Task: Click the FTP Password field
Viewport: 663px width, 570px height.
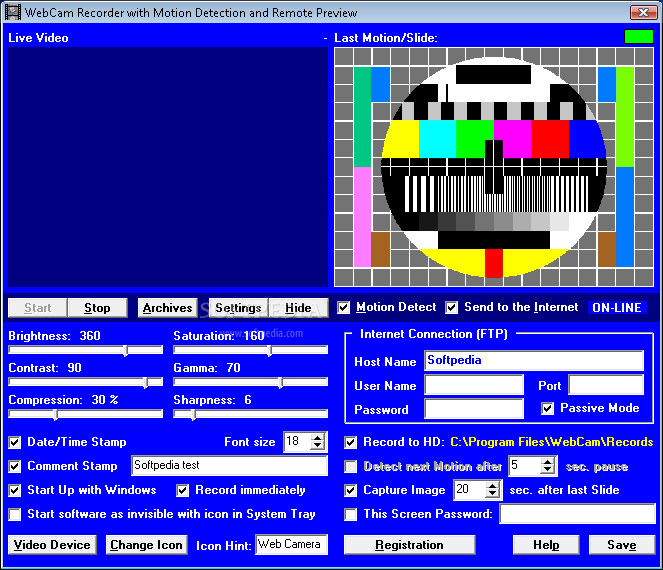Action: [x=474, y=408]
